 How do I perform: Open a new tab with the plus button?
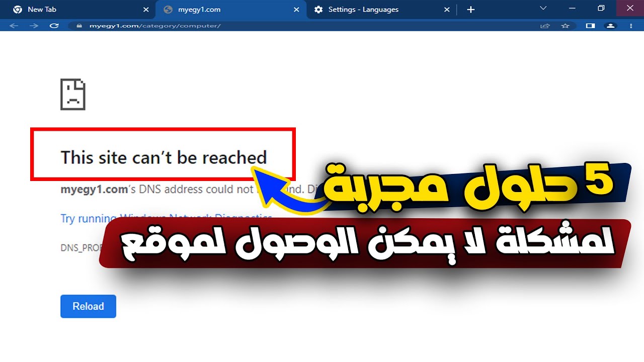[470, 10]
